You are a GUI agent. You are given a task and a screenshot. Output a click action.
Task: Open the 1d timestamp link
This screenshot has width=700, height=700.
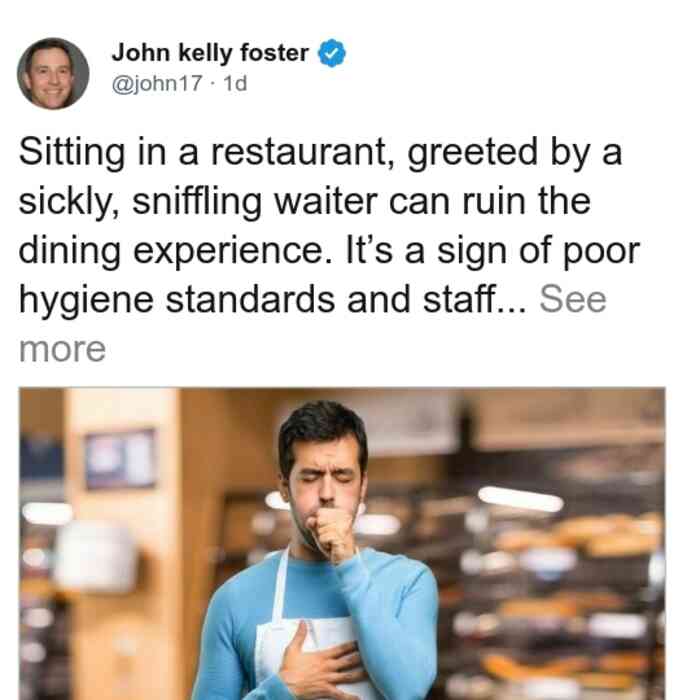point(235,83)
